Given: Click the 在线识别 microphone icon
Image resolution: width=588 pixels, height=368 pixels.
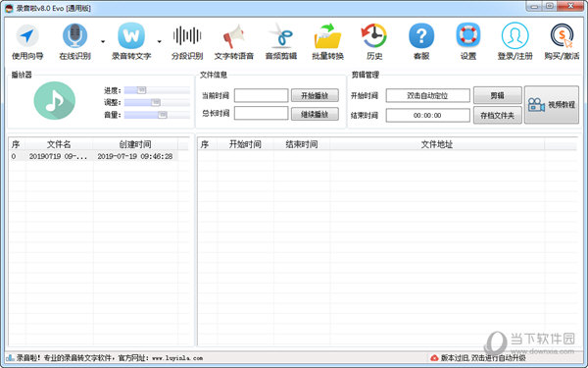Looking at the screenshot, I should [x=75, y=36].
